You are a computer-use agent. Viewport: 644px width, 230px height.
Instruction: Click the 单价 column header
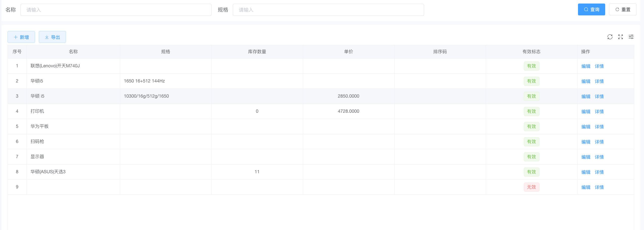tap(348, 52)
